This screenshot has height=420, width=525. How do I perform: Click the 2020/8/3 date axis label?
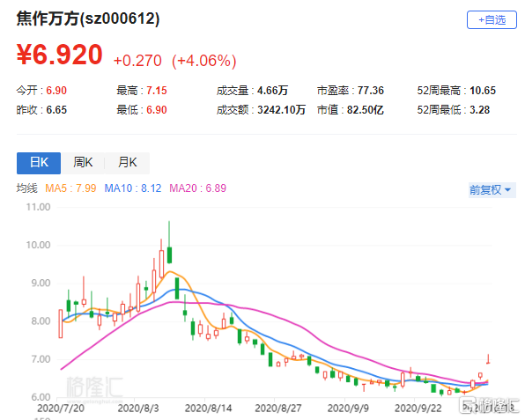click(x=138, y=409)
